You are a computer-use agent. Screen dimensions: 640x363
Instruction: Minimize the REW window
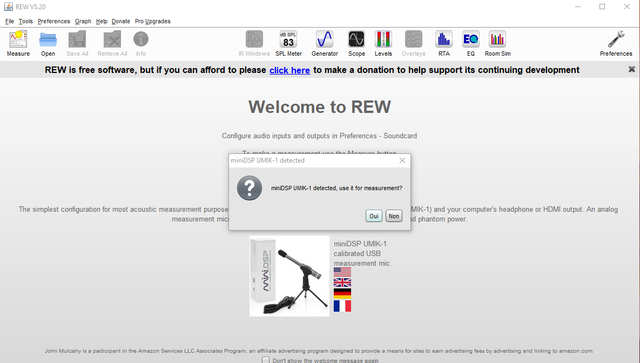coord(578,7)
